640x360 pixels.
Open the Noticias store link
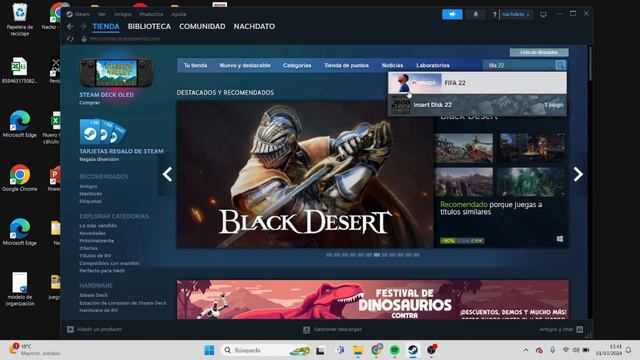[x=392, y=65]
